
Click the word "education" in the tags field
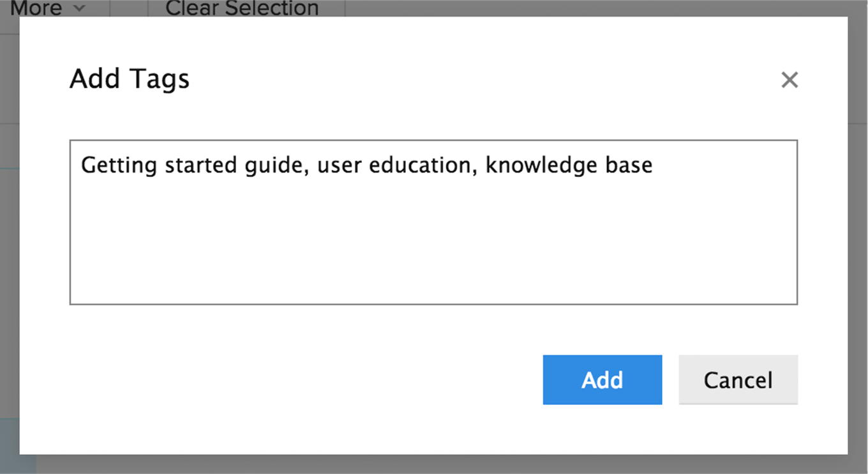pyautogui.click(x=421, y=165)
